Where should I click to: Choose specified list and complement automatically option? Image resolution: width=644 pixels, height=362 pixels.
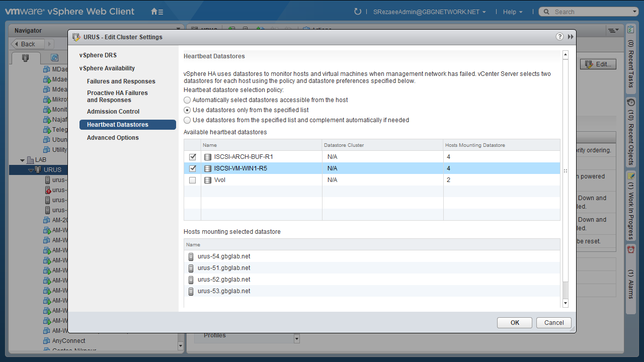(x=187, y=120)
